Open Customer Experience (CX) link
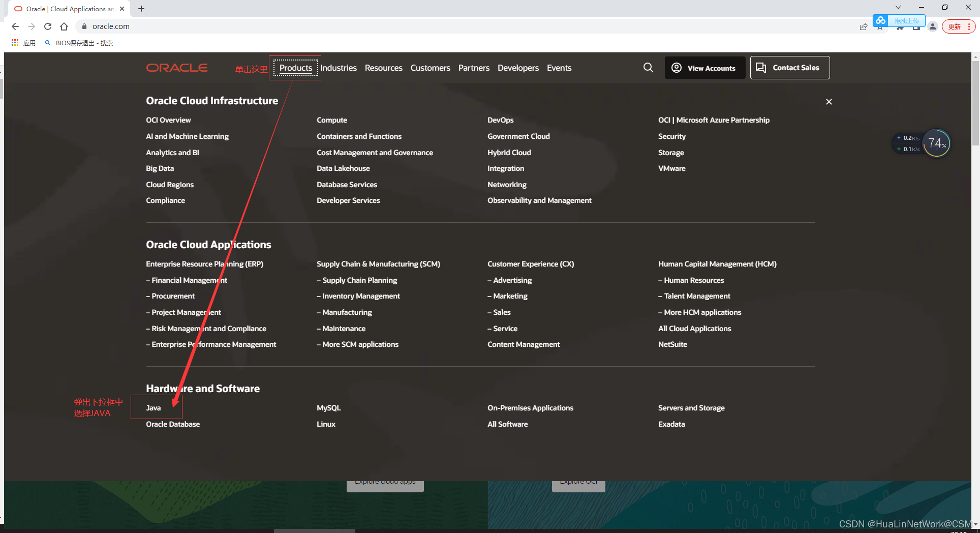980x533 pixels. tap(531, 264)
